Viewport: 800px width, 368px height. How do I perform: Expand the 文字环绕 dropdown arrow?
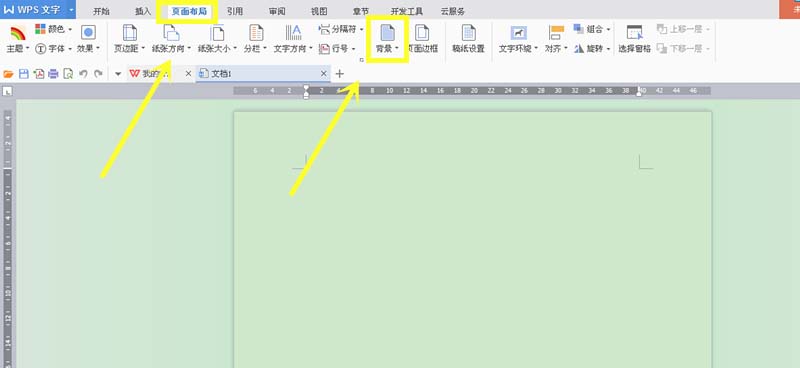(x=536, y=49)
